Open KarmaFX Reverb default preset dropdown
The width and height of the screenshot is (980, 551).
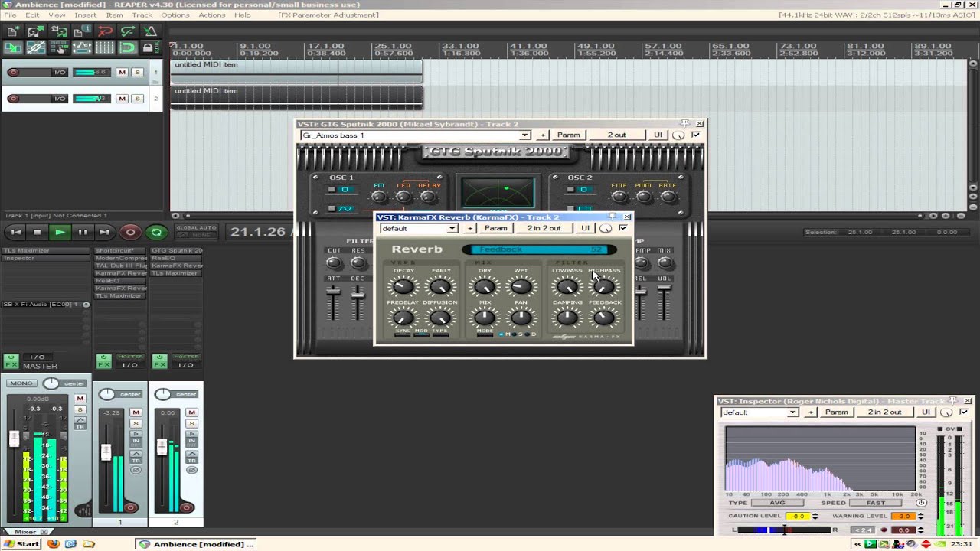coord(452,228)
